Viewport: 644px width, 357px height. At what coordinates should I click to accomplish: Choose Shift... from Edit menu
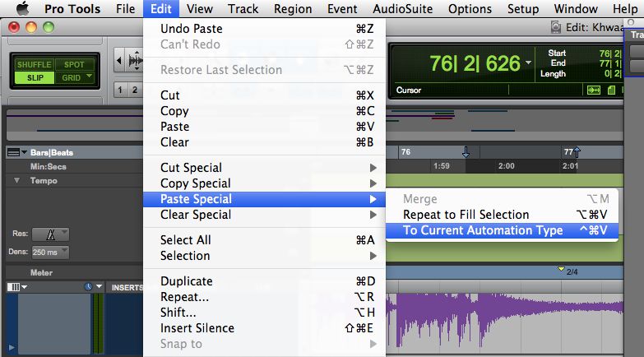(265, 312)
